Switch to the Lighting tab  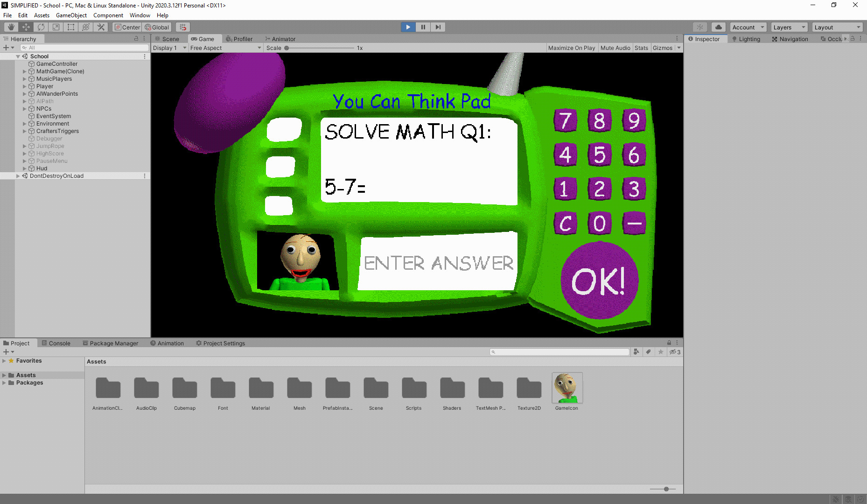[x=746, y=39]
